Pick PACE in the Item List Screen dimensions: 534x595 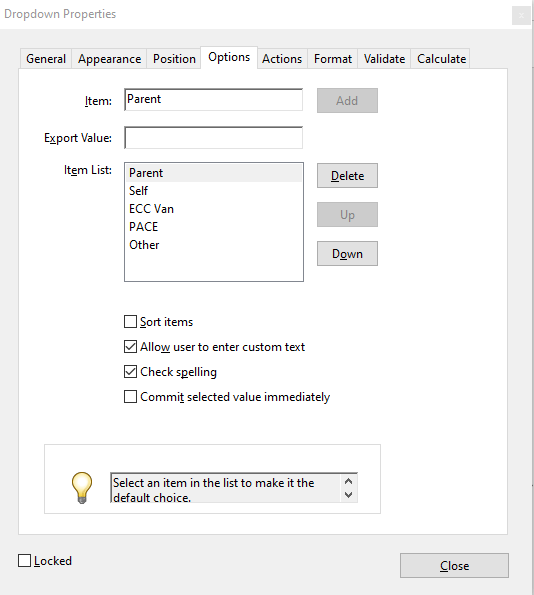pos(214,227)
